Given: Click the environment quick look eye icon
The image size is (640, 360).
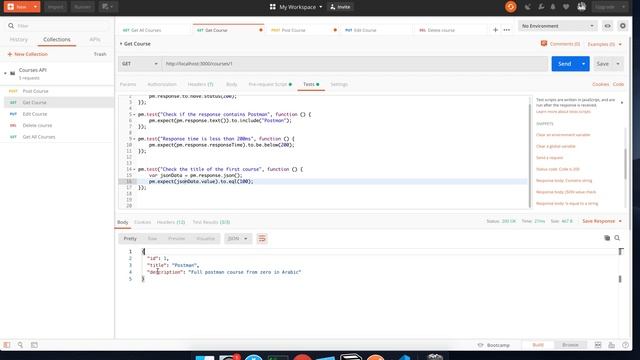Looking at the screenshot, I should tap(607, 26).
